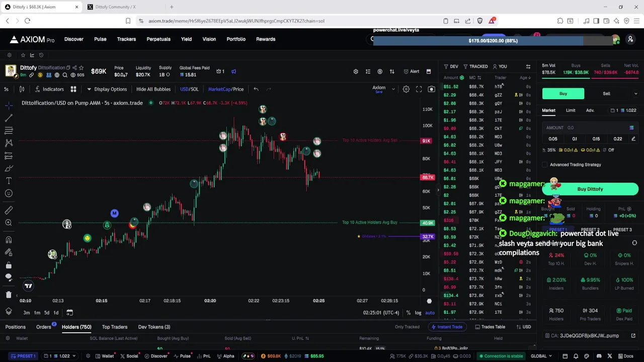The image size is (644, 362).
Task: Open the chart timezone UTC-4 selector
Action: coord(381,313)
